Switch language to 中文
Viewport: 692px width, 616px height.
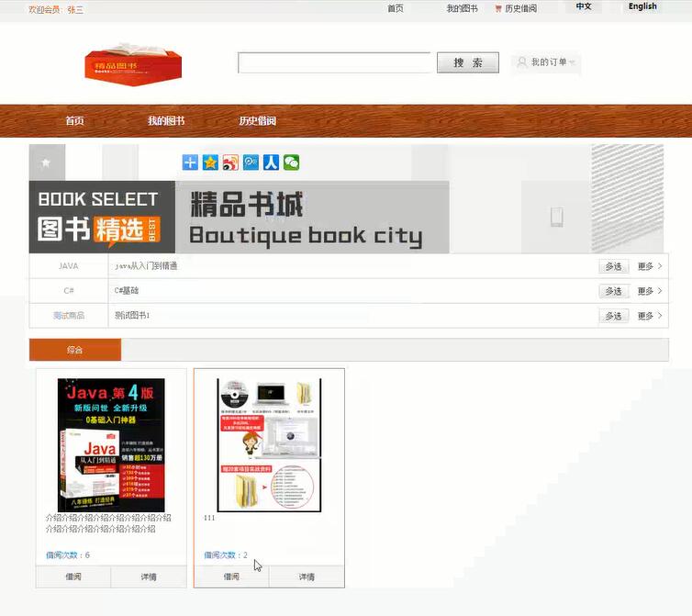click(584, 6)
